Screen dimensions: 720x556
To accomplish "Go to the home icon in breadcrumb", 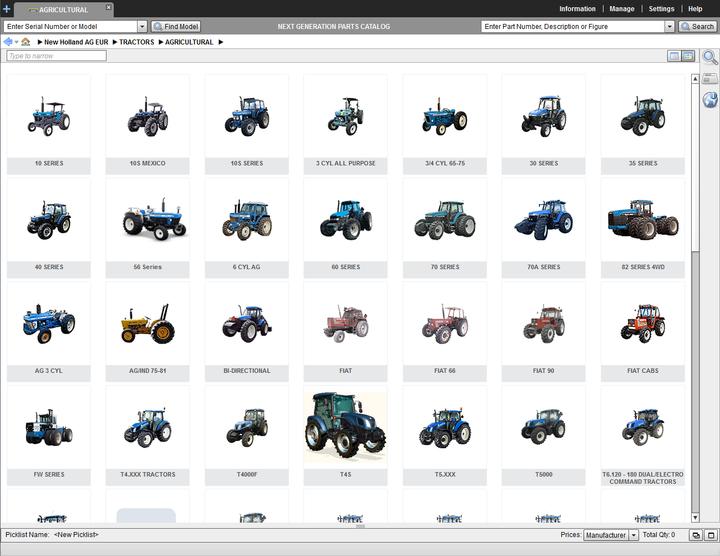I will click(26, 42).
